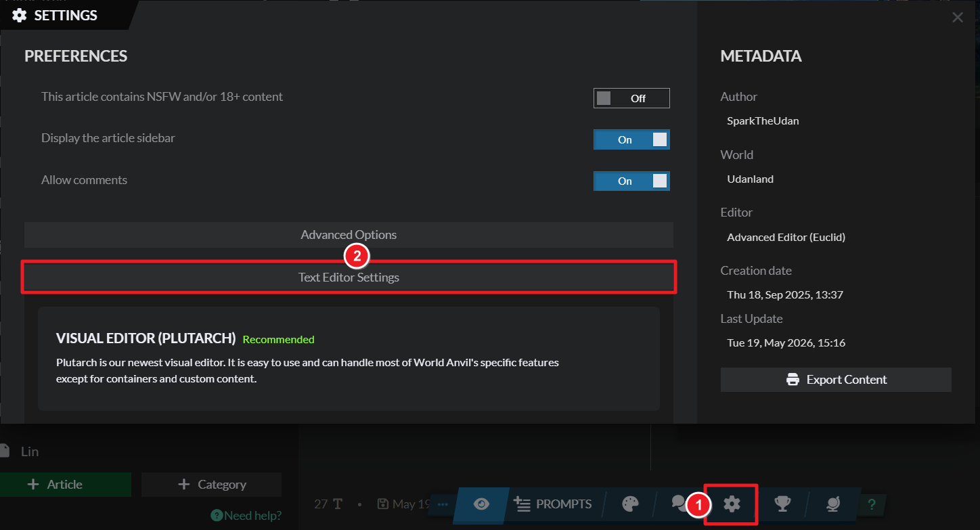Click the save disk icon near the date

click(x=382, y=504)
